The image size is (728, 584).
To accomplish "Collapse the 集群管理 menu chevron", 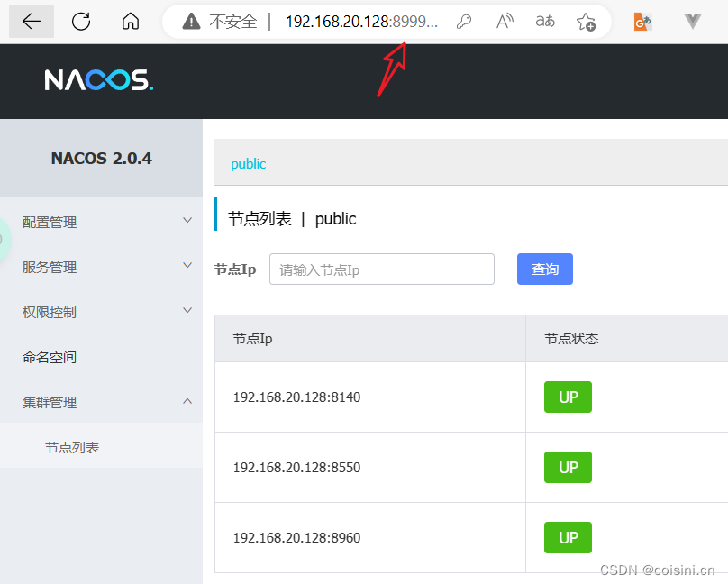I will click(x=187, y=401).
